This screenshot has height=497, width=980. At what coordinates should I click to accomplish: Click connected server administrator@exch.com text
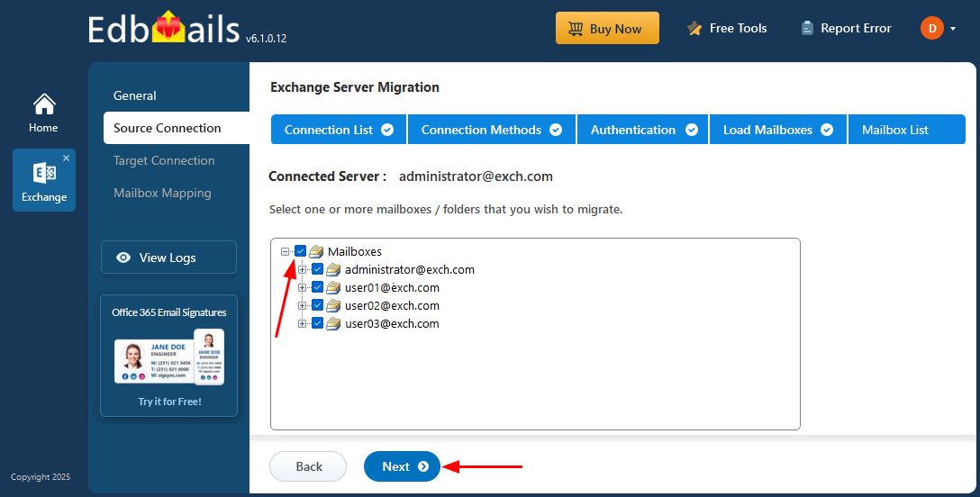click(476, 176)
